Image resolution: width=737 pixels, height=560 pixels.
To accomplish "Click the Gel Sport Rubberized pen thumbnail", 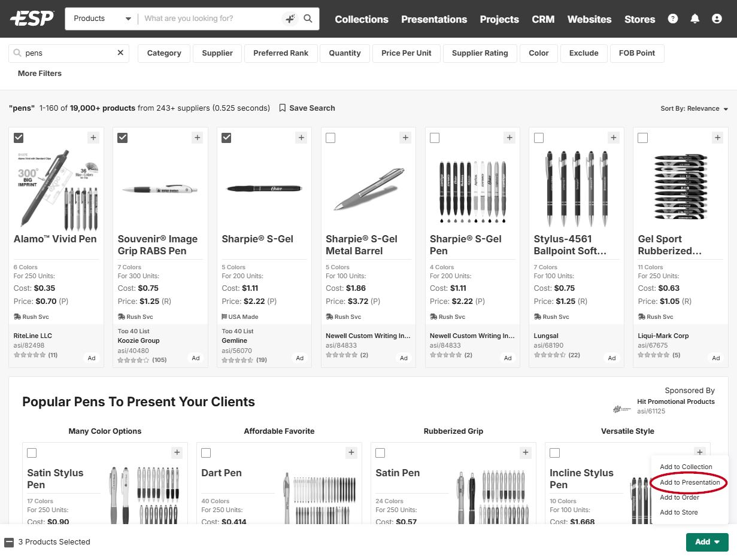I will coord(680,188).
